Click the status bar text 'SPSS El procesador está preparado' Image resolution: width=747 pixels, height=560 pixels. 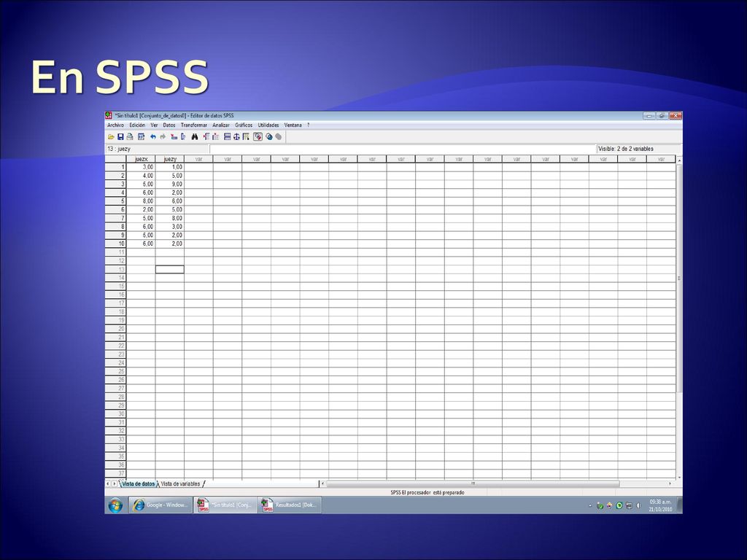pyautogui.click(x=427, y=492)
